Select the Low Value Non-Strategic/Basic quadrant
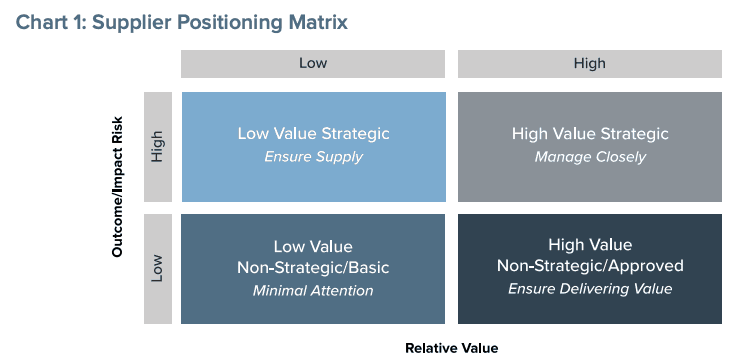752x362 pixels. pyautogui.click(x=313, y=269)
